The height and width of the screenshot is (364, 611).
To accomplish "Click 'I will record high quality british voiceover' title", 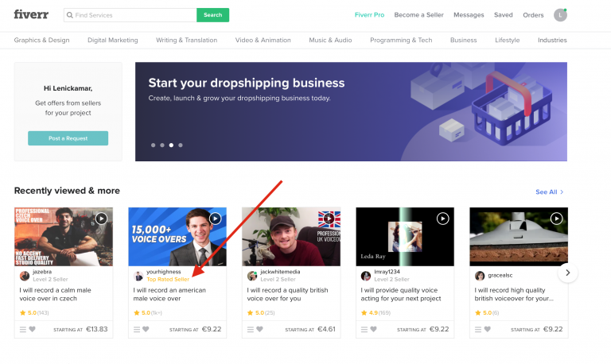I will tap(514, 294).
